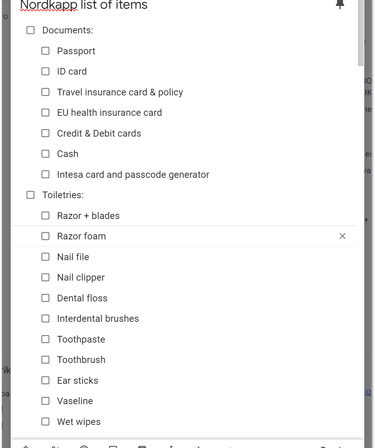375x448 pixels.
Task: Click the Interdental brushes item text
Action: 98,319
